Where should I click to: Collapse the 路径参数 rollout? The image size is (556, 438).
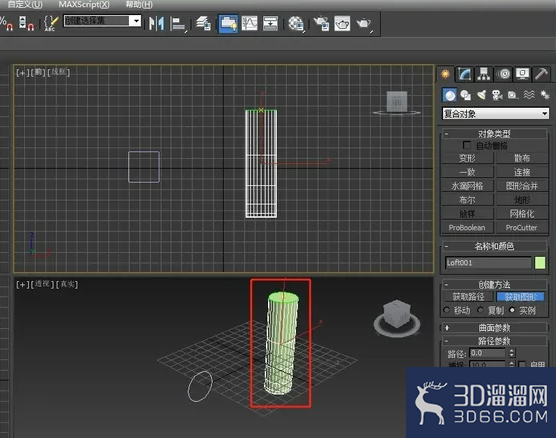click(x=494, y=341)
